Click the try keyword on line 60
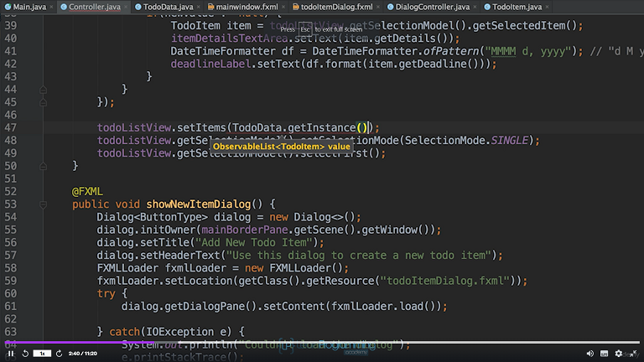The width and height of the screenshot is (644, 362). (x=106, y=293)
